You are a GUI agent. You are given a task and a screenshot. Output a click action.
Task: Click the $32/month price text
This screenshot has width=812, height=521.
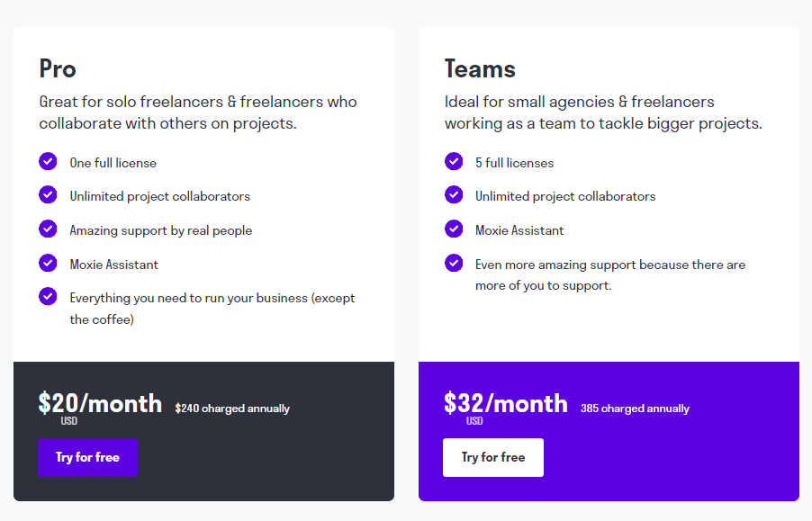[505, 403]
